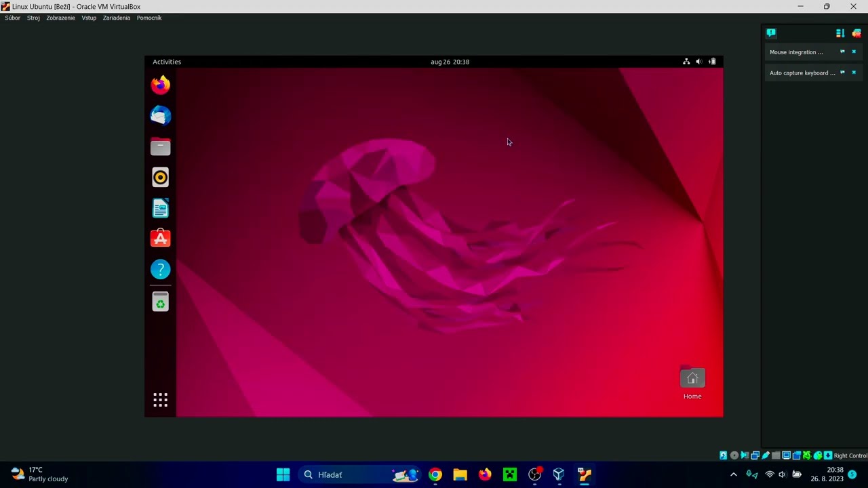Open Rhythmbox music player icon
Viewport: 868px width, 488px height.
point(161,178)
